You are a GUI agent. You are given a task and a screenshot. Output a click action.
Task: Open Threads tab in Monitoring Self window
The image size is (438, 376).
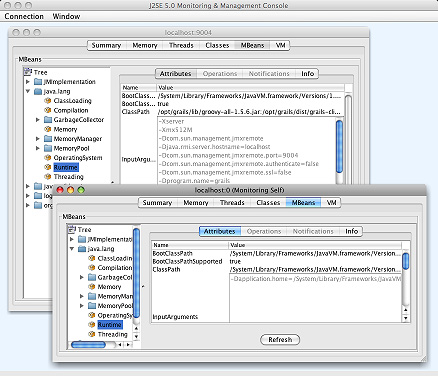(232, 203)
